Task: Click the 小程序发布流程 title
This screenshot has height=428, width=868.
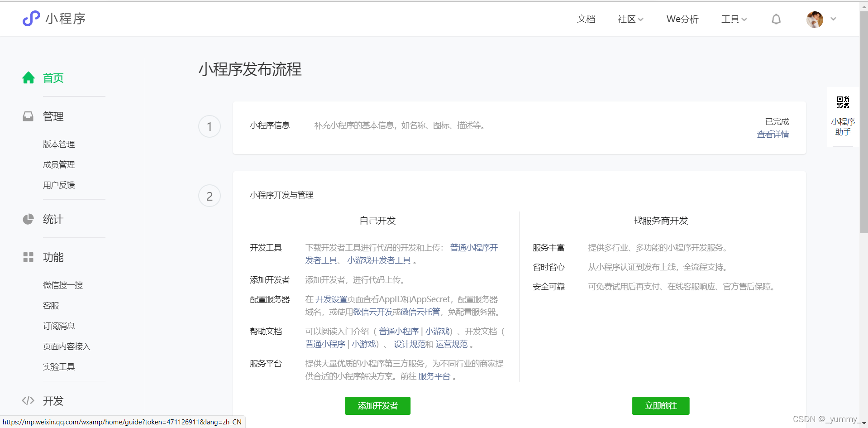Action: point(250,69)
